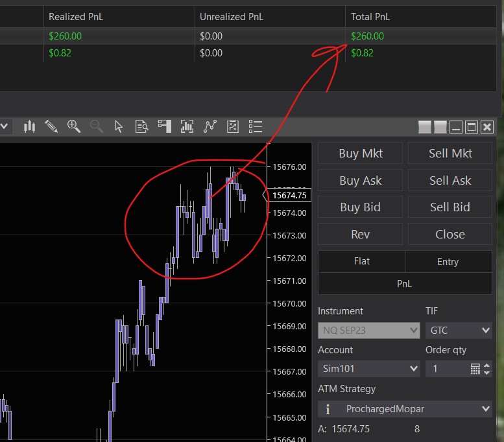Select the drawing tools pencil icon
504x442 pixels.
pos(51,126)
